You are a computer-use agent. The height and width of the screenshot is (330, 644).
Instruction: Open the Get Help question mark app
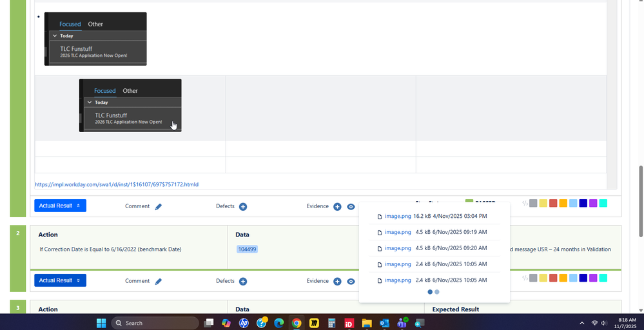pos(262,323)
